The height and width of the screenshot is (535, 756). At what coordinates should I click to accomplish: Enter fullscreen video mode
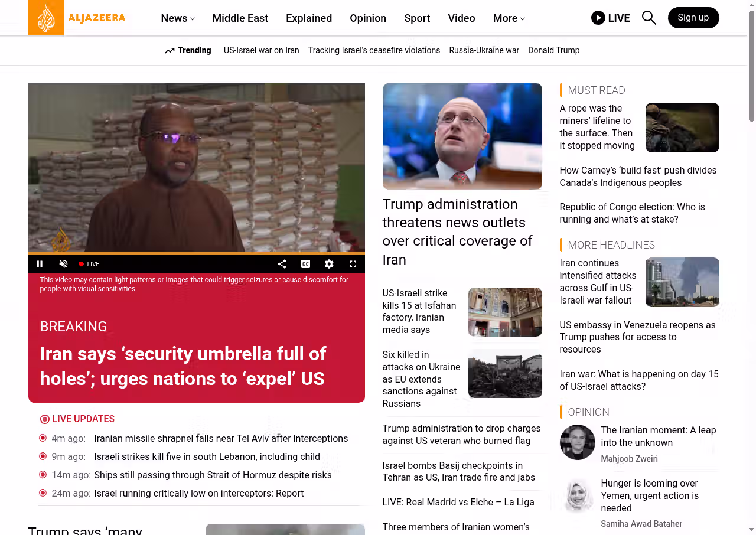coord(353,264)
